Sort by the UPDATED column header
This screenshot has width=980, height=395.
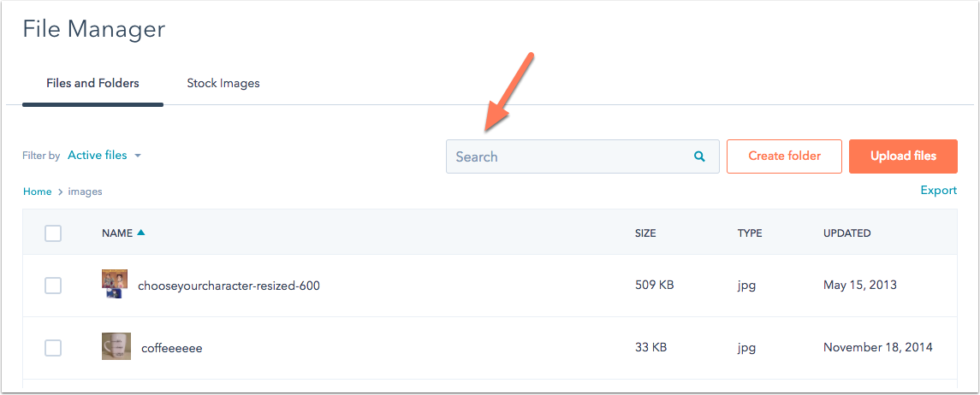click(846, 233)
